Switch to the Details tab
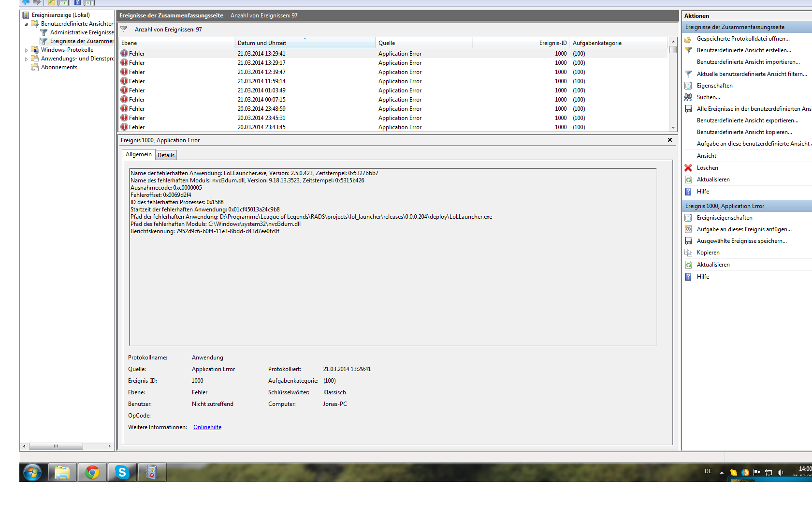The height and width of the screenshot is (508, 812). [x=166, y=155]
